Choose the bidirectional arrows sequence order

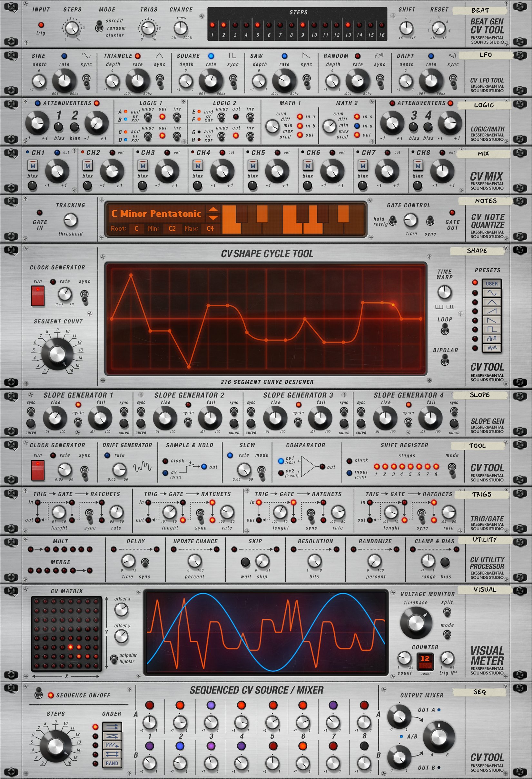(112, 754)
